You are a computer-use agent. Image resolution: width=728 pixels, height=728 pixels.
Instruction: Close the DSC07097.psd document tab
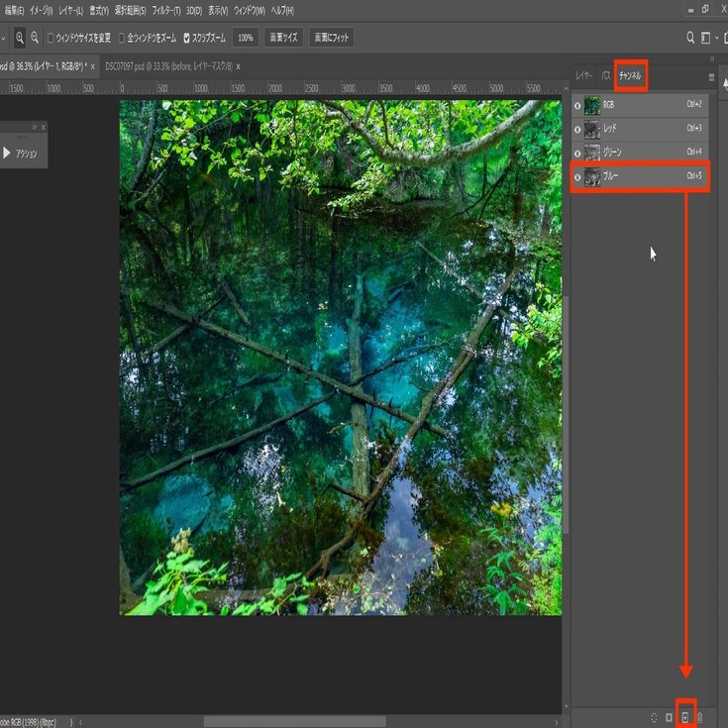[238, 67]
